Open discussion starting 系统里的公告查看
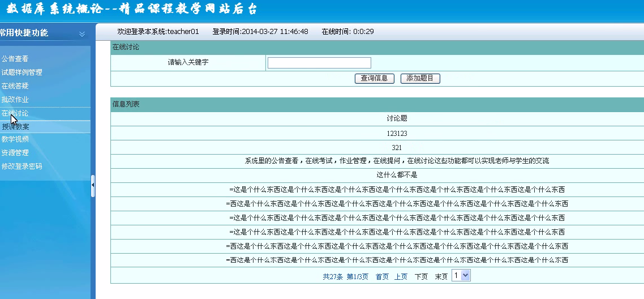The width and height of the screenshot is (644, 299). 397,161
